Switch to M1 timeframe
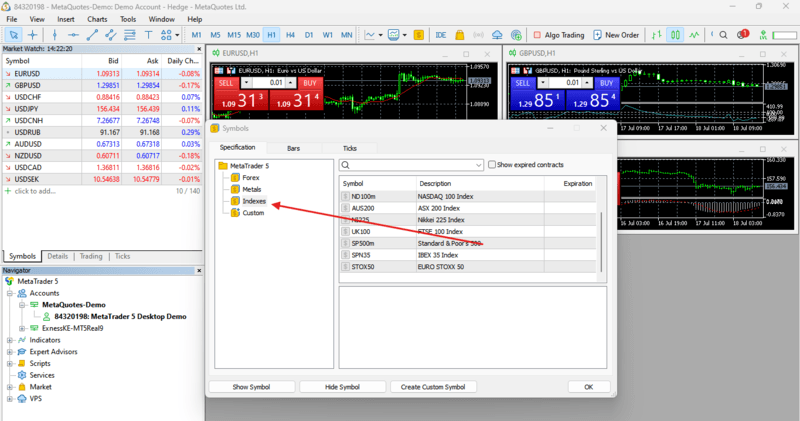The height and width of the screenshot is (421, 800). pyautogui.click(x=196, y=35)
